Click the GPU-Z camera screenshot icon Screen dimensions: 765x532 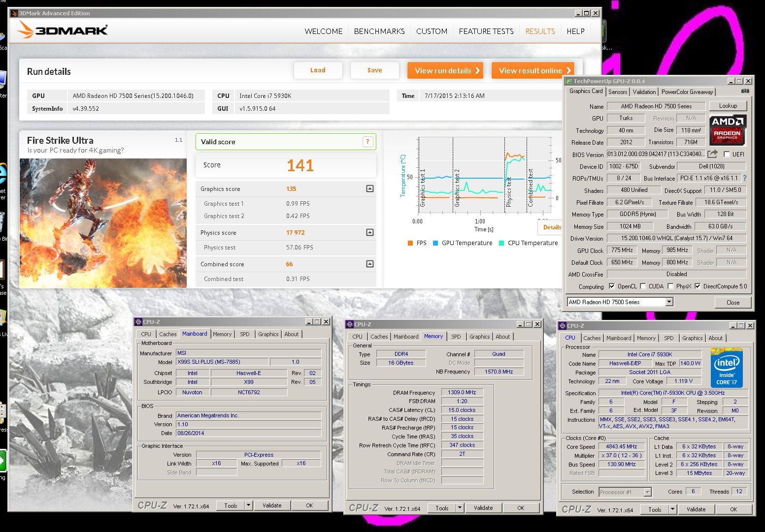pos(745,91)
